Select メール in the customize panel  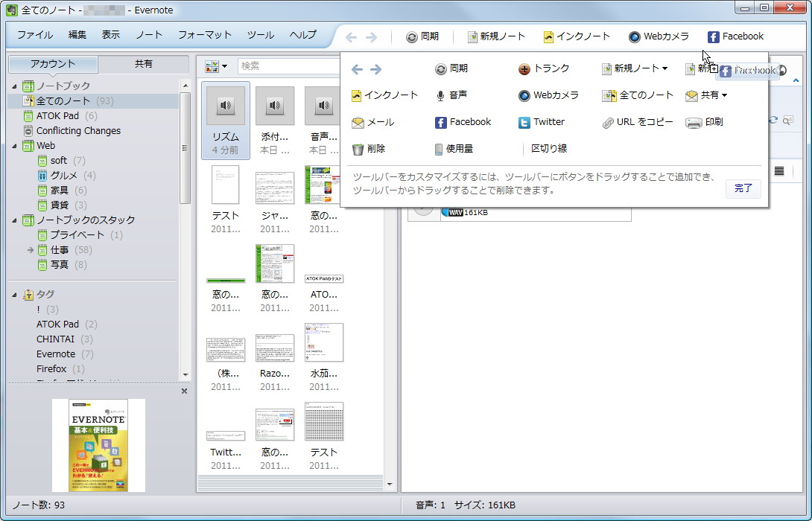click(x=373, y=123)
